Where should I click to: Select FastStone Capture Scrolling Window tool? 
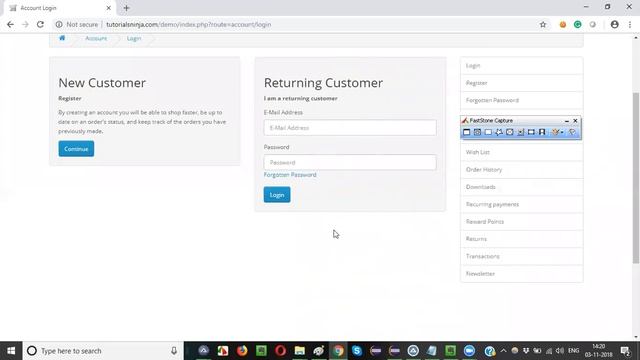520,132
